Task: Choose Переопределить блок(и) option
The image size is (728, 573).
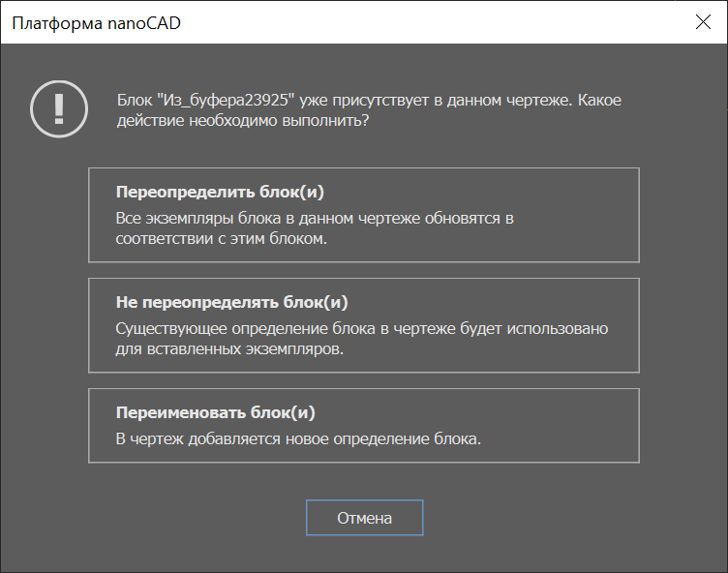Action: click(x=364, y=215)
